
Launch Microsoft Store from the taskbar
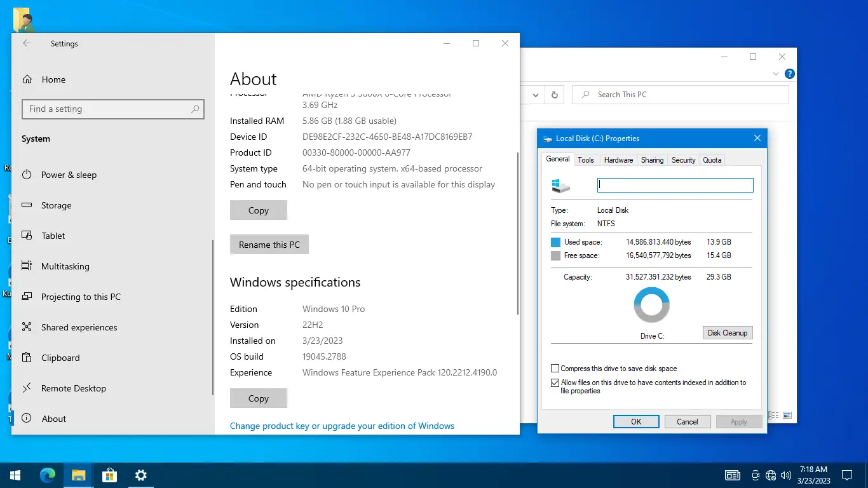[109, 475]
